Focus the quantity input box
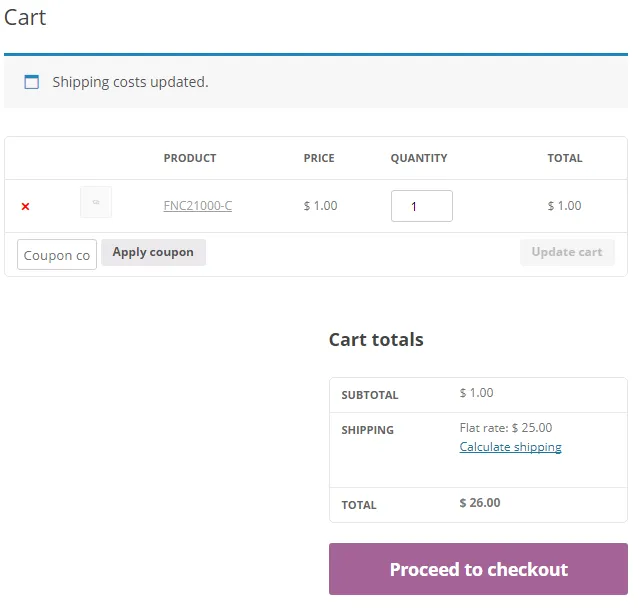 pyautogui.click(x=421, y=206)
